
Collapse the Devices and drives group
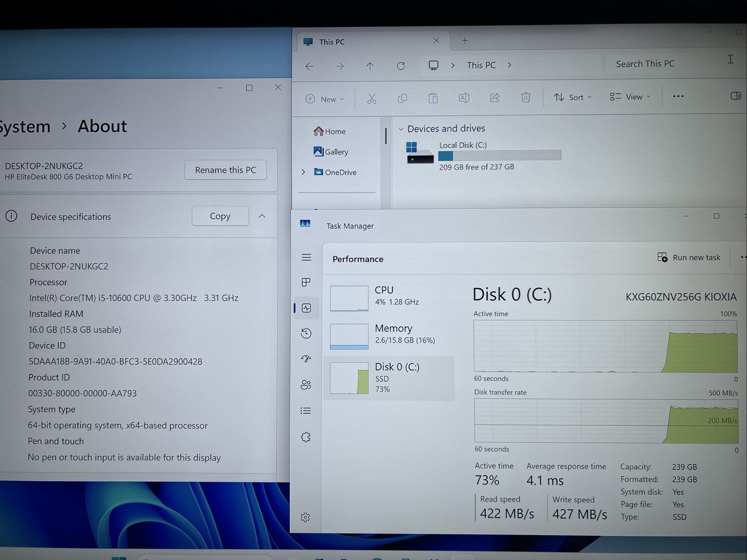[401, 129]
